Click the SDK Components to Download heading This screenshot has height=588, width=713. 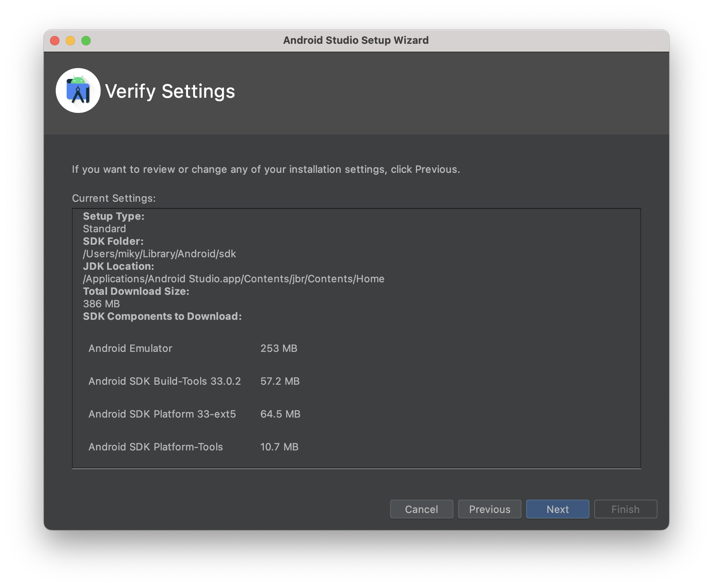[x=162, y=316]
